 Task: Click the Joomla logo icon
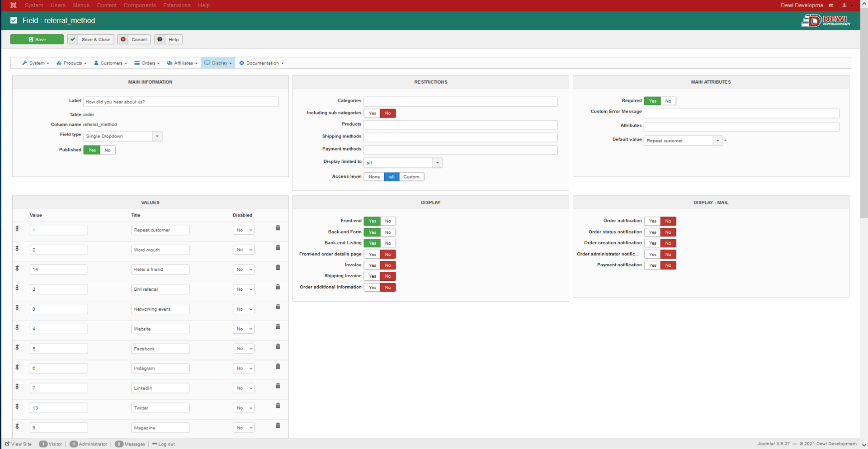(14, 5)
